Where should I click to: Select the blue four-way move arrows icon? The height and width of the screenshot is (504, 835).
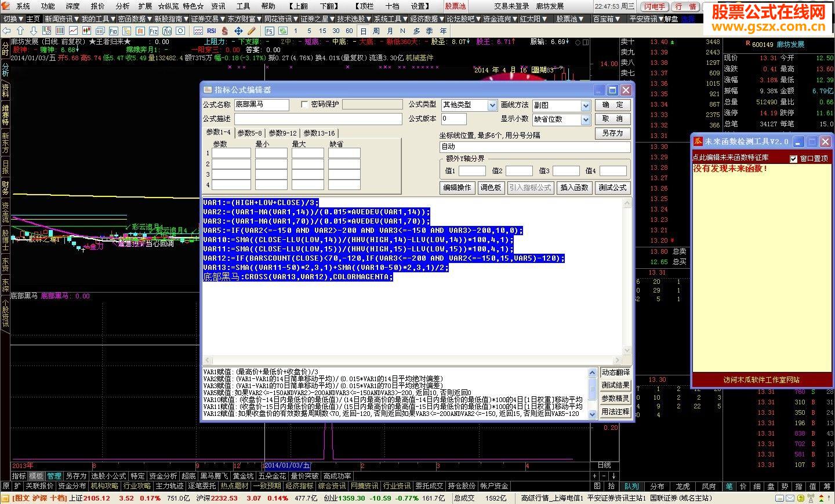pyautogui.click(x=238, y=31)
